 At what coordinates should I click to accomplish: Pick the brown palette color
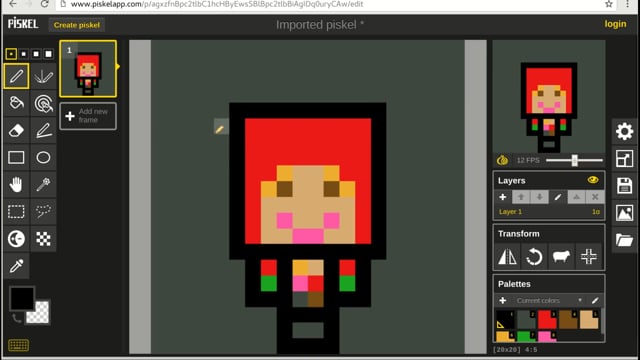click(x=568, y=320)
